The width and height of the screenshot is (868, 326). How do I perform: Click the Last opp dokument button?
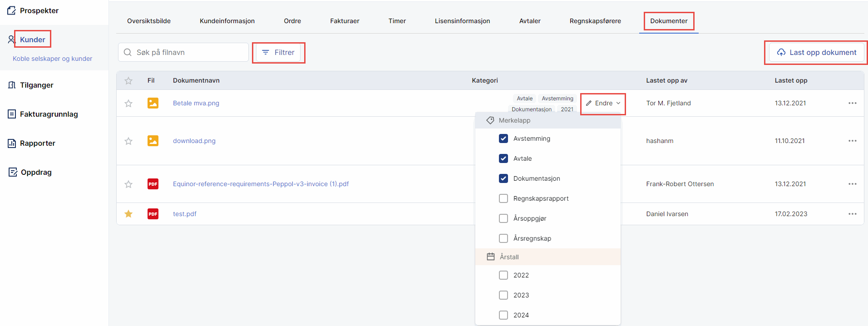816,53
